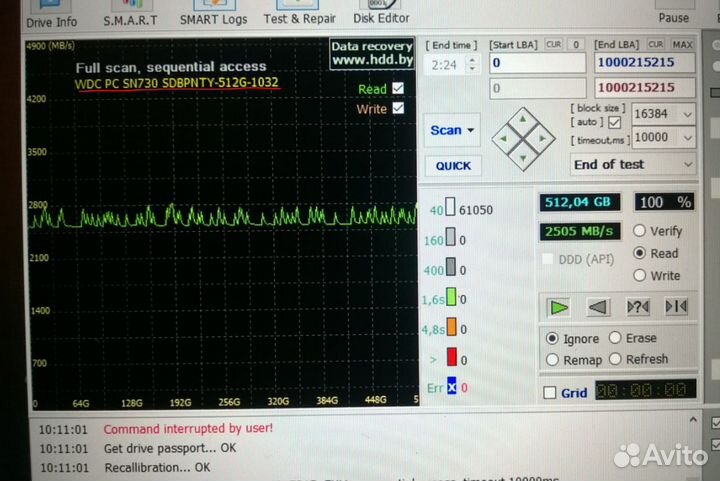The width and height of the screenshot is (720, 481).
Task: Toggle the Read graph checkbox
Action: pos(399,88)
